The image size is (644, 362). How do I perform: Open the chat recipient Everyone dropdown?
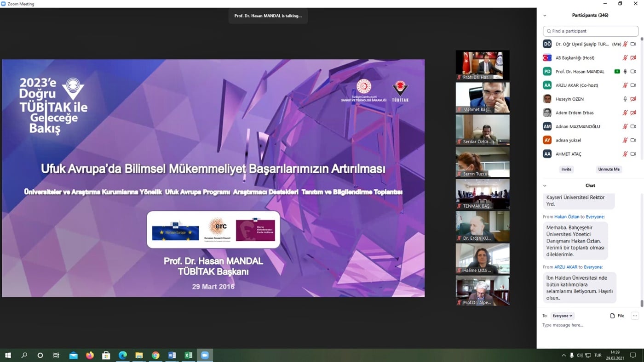point(563,316)
